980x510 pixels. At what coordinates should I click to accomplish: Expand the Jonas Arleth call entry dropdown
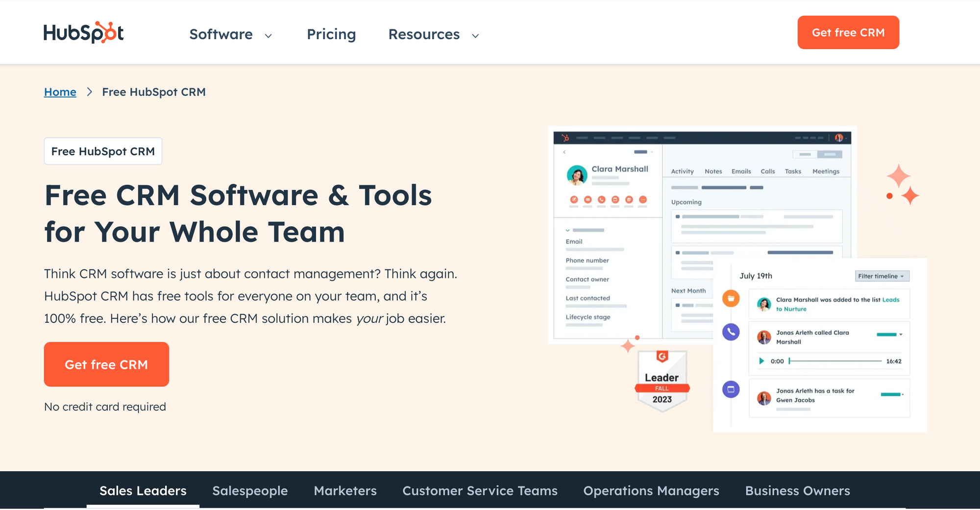pyautogui.click(x=901, y=335)
